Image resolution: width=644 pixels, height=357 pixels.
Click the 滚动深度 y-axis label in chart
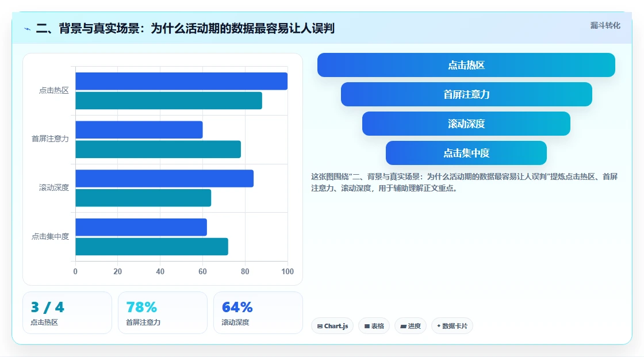(54, 188)
